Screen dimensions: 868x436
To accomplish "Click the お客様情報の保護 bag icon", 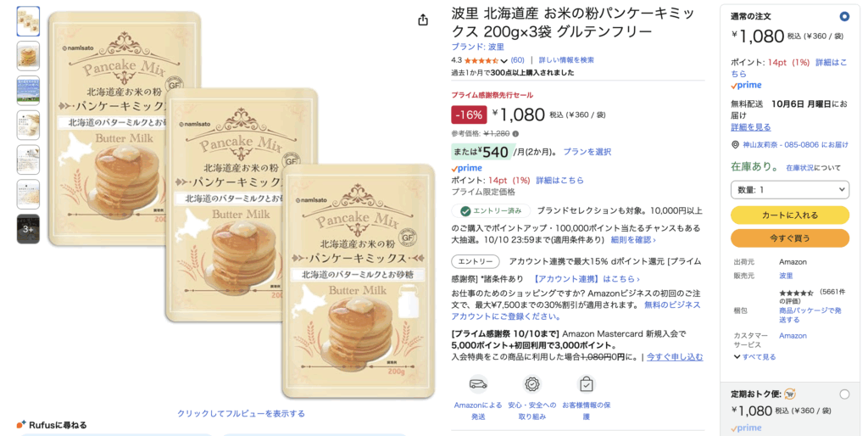I will (x=586, y=383).
